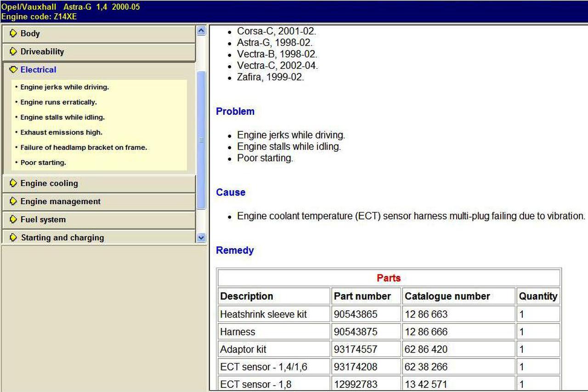Open 'Exhaust emissions high' entry
The height and width of the screenshot is (392, 588).
pos(61,132)
